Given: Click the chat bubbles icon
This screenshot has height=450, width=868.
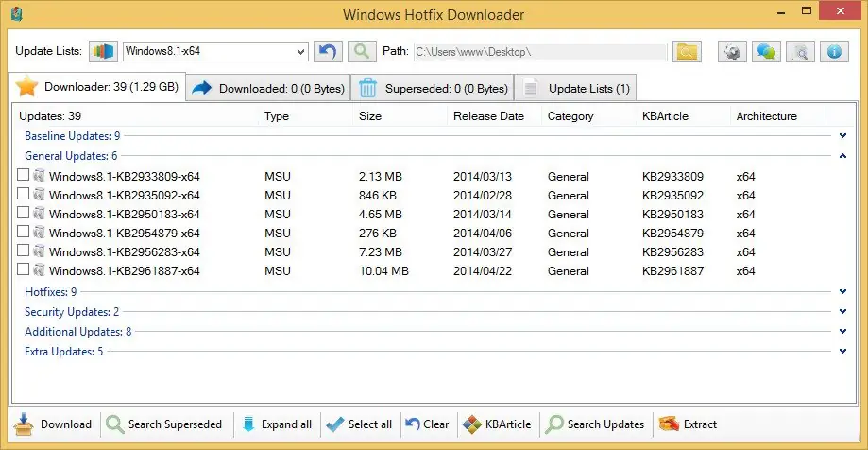Looking at the screenshot, I should point(766,51).
